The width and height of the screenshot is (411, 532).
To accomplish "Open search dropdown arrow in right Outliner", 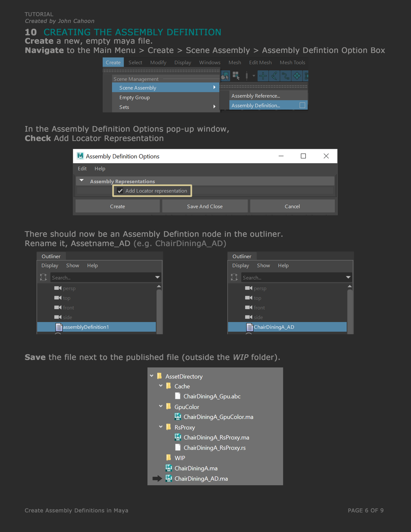I will (348, 277).
